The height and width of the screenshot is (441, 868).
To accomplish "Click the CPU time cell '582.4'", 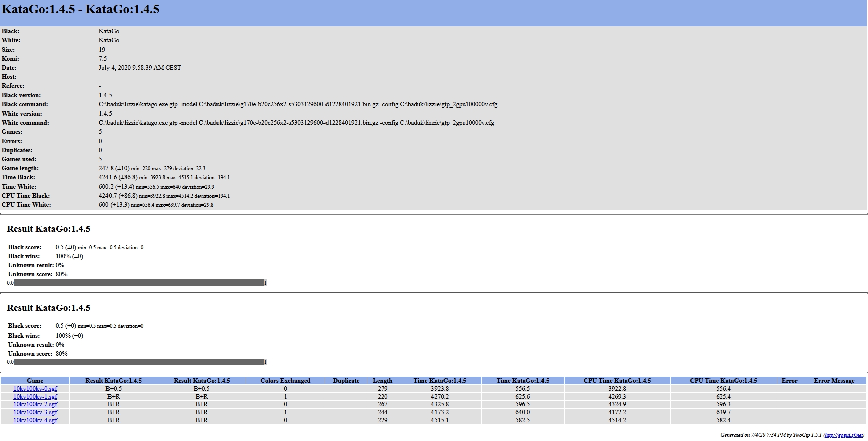I will (724, 420).
